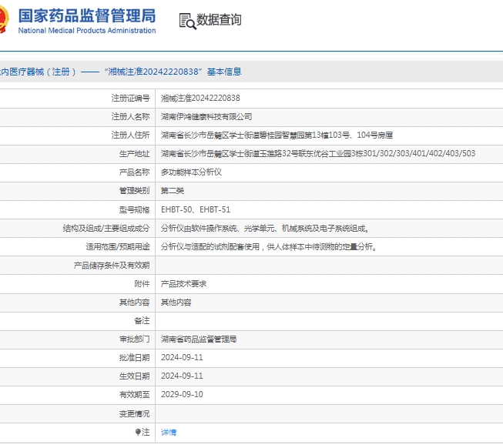Click the product name 多功能样本分析仪
Viewport: 503px width, 448px height.
[191, 172]
